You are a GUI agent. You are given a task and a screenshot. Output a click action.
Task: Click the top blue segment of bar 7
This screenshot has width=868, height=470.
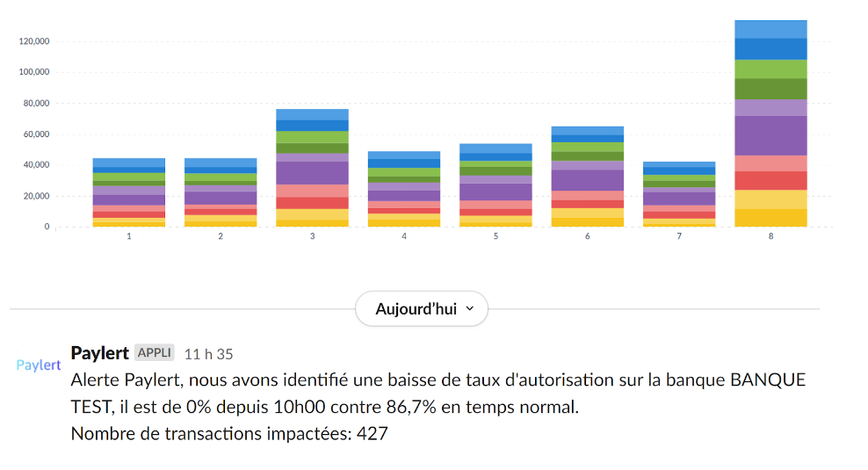[x=678, y=164]
